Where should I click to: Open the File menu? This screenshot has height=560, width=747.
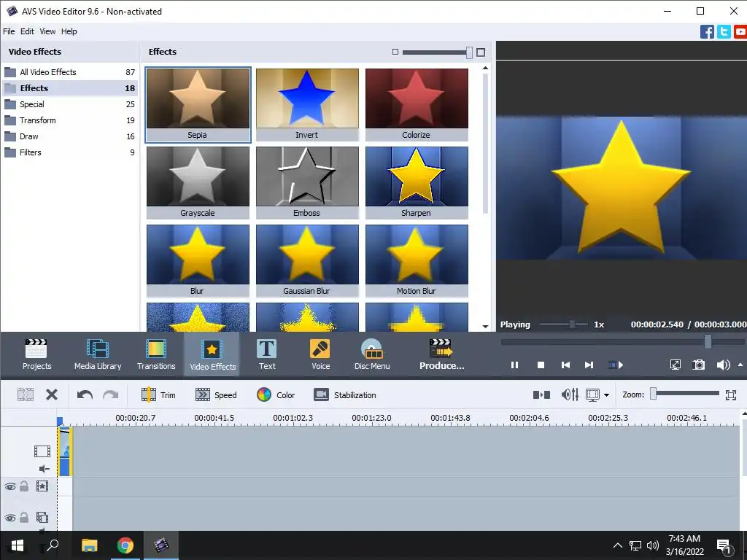tap(9, 31)
